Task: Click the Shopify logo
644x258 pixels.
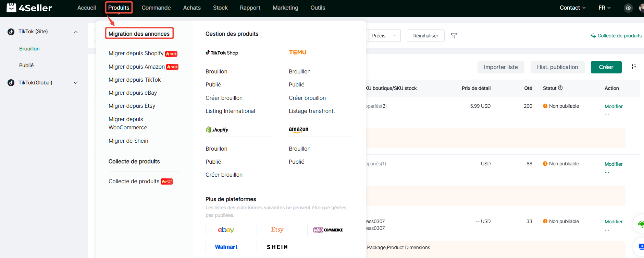Action: [x=217, y=130]
